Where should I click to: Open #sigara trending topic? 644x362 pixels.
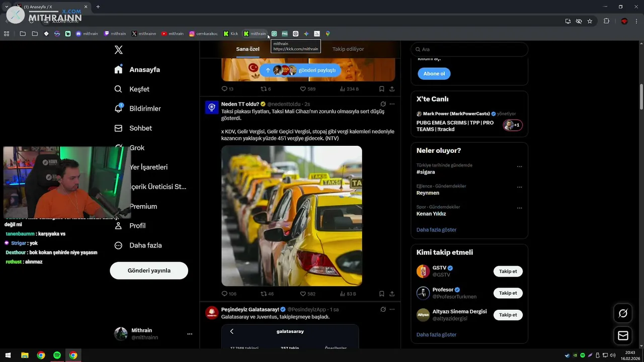pos(426,172)
